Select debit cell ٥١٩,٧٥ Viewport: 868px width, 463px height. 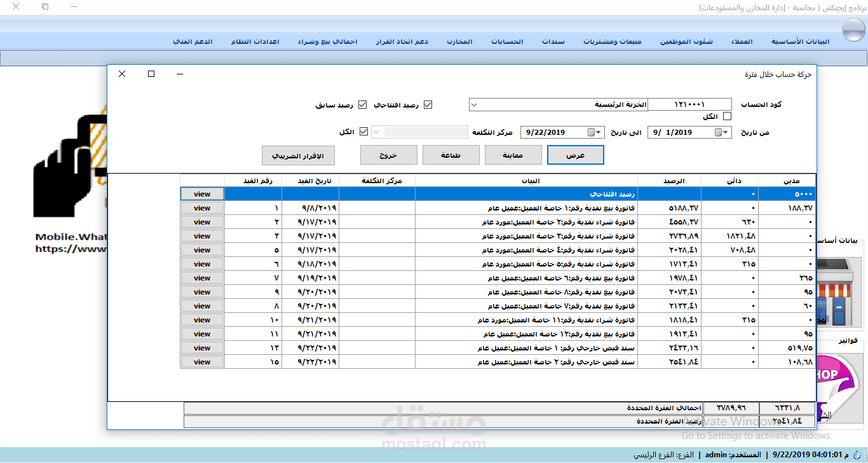tap(787, 348)
